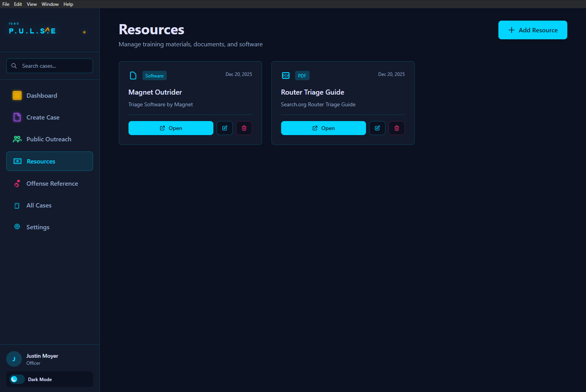586x392 pixels.
Task: Click the Justin Moyer avatar circle
Action: 14,359
